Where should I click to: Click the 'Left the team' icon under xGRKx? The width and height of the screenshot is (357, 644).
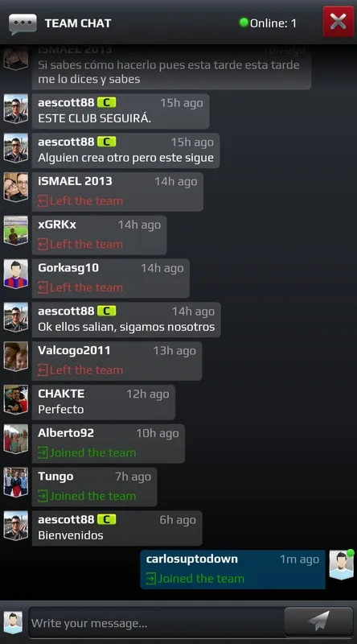point(43,245)
